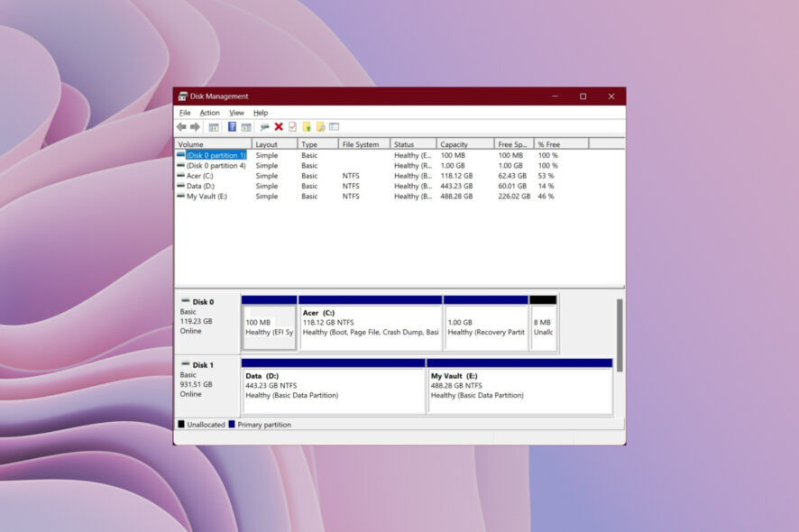Click the Data (D:) 443.23 GB partition block

pyautogui.click(x=334, y=387)
